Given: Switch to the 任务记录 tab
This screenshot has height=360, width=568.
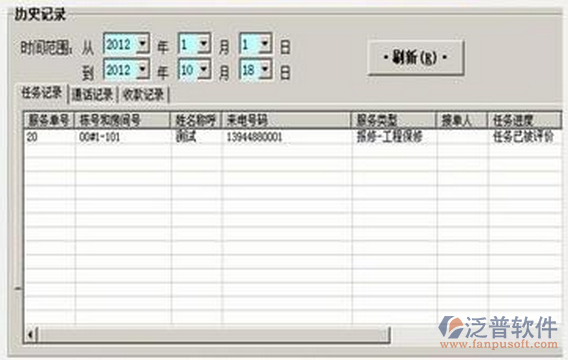Looking at the screenshot, I should pyautogui.click(x=42, y=93).
